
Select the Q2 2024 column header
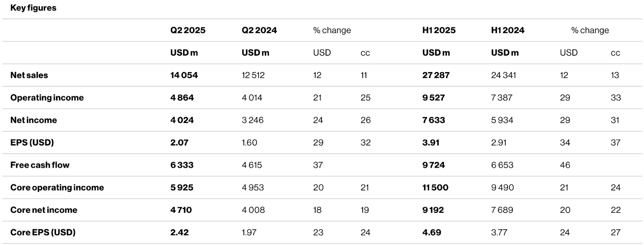click(259, 30)
